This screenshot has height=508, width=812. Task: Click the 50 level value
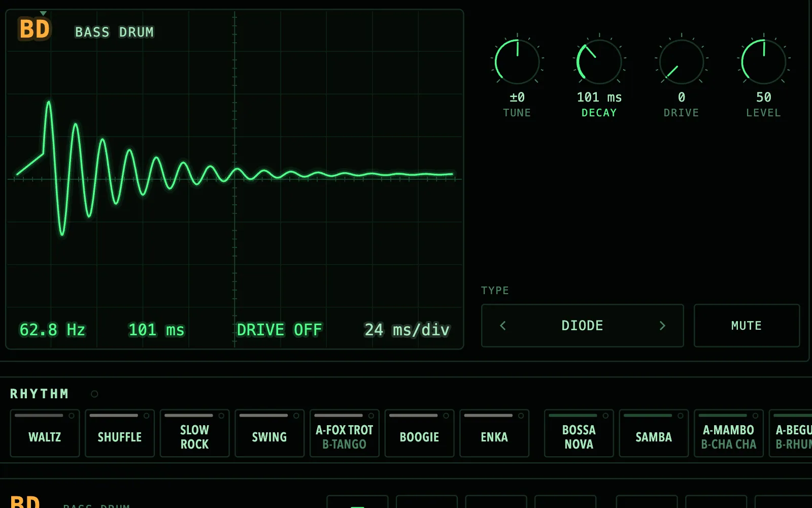[764, 97]
